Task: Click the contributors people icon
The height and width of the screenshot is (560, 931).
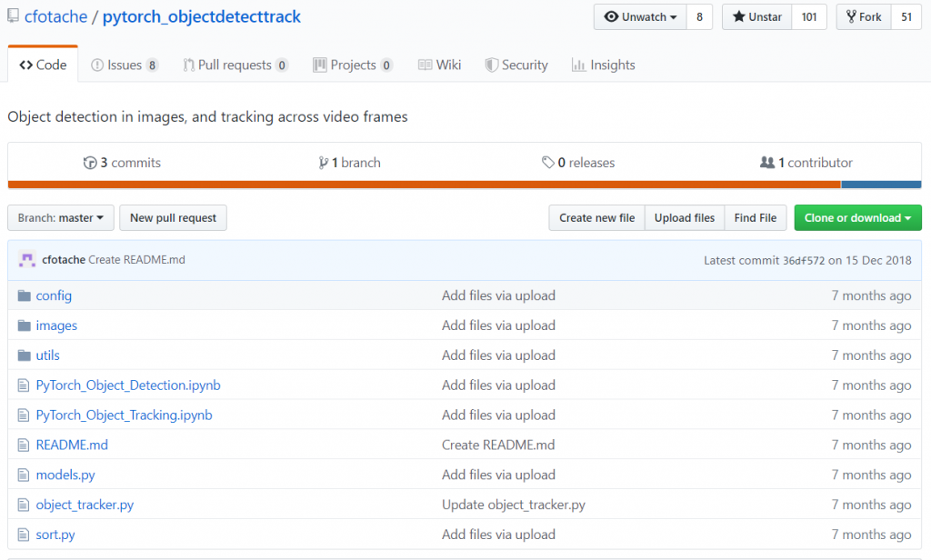Action: click(x=766, y=163)
